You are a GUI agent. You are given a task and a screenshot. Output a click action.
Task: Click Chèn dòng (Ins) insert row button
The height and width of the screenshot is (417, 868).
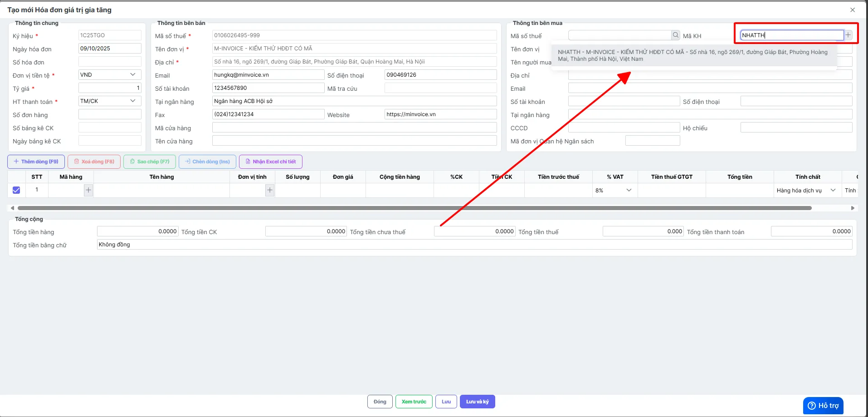207,162
